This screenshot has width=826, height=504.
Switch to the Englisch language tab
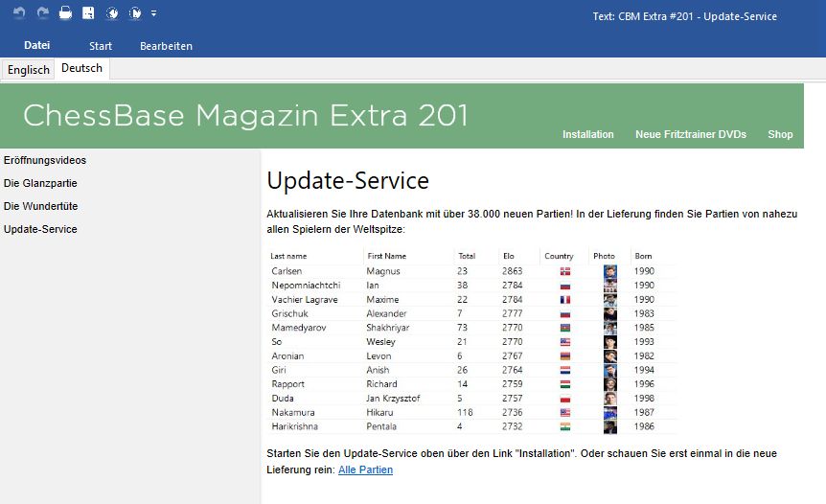[x=29, y=70]
